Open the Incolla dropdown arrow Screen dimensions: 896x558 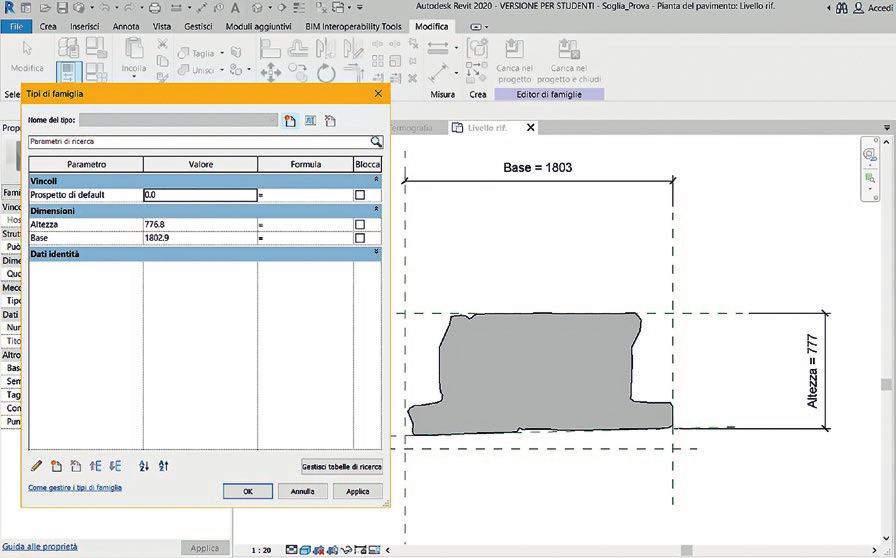click(134, 77)
